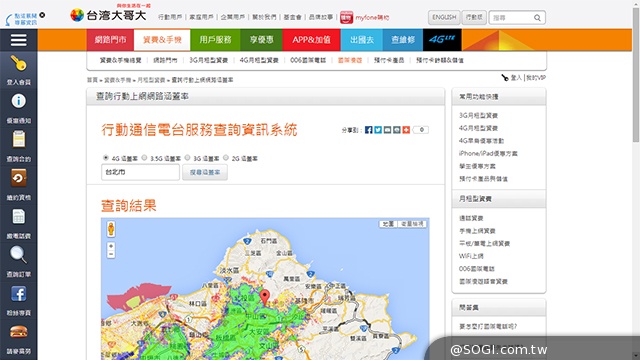Click the red location pin on map
Screen dimensions: 640x360
point(265,297)
